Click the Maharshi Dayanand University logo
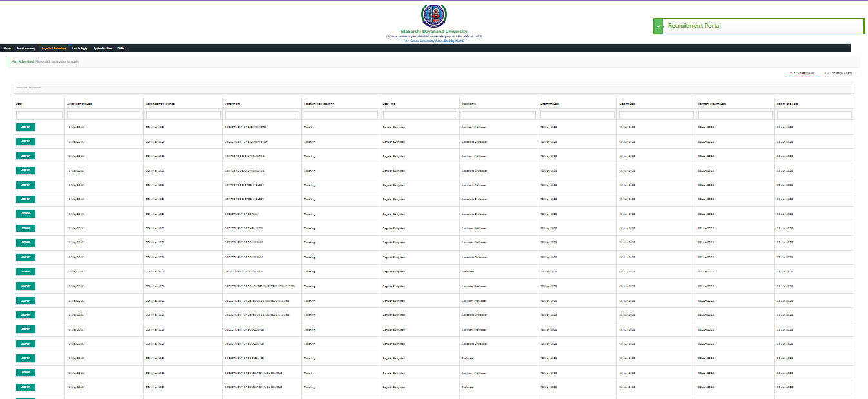868x399 pixels. point(433,15)
